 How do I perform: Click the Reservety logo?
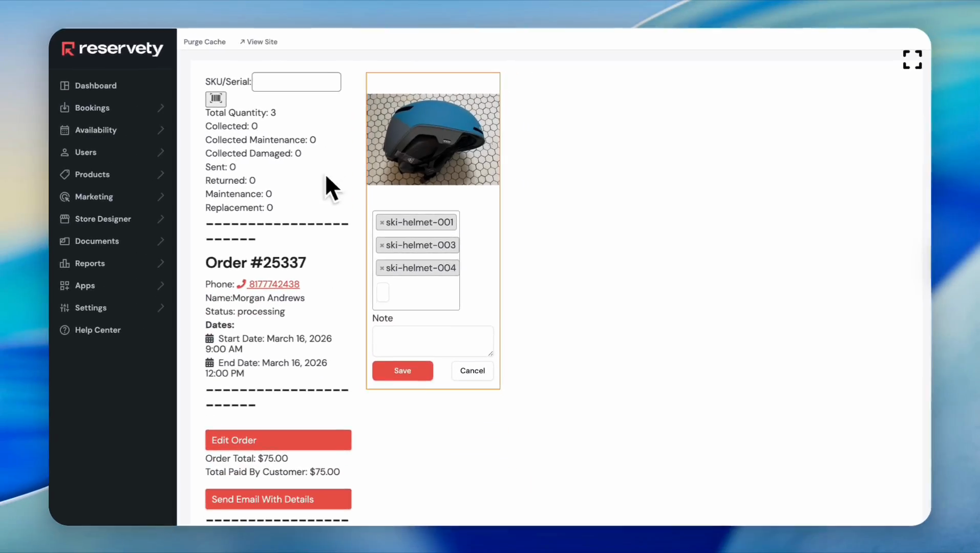pos(112,49)
